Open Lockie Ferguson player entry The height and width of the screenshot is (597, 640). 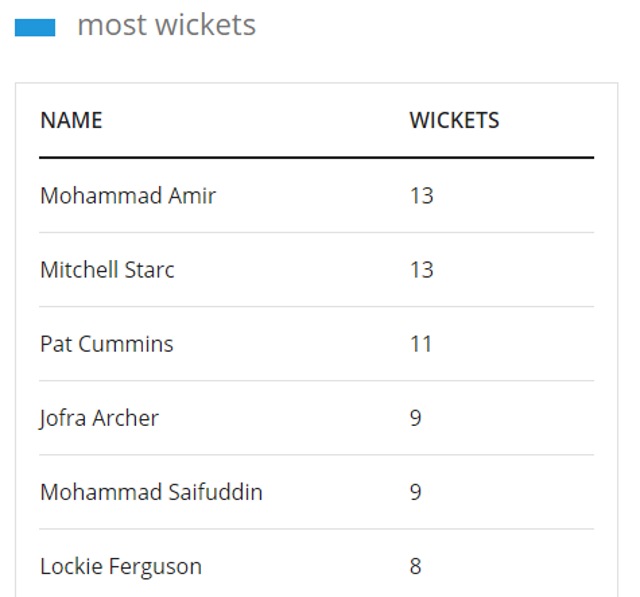point(121,566)
